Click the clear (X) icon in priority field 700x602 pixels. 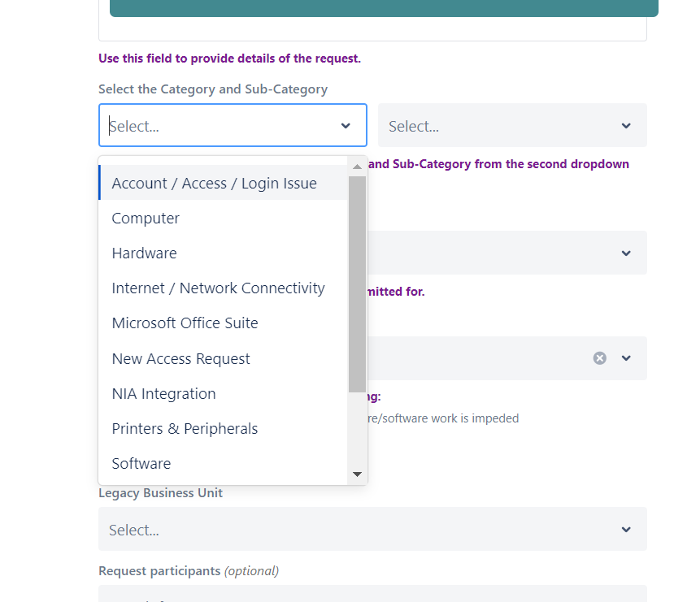pos(599,358)
